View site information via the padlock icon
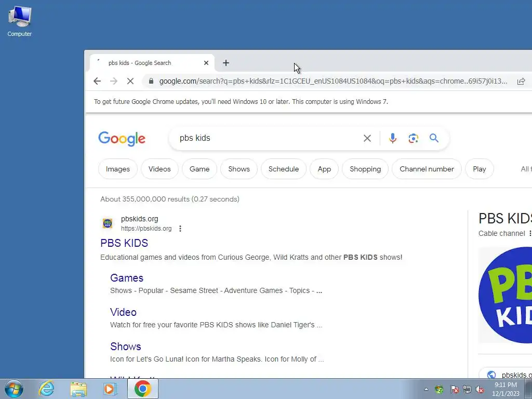 151,81
